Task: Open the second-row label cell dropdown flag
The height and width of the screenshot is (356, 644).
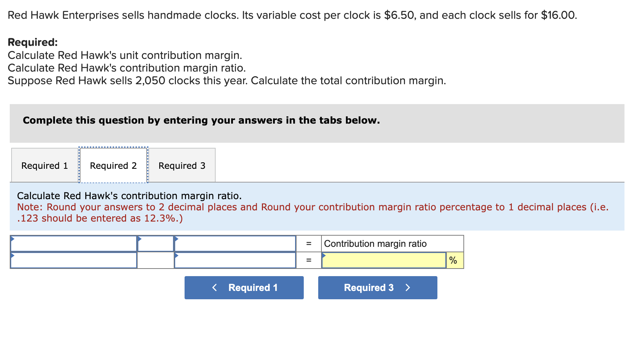Action: coord(13,255)
